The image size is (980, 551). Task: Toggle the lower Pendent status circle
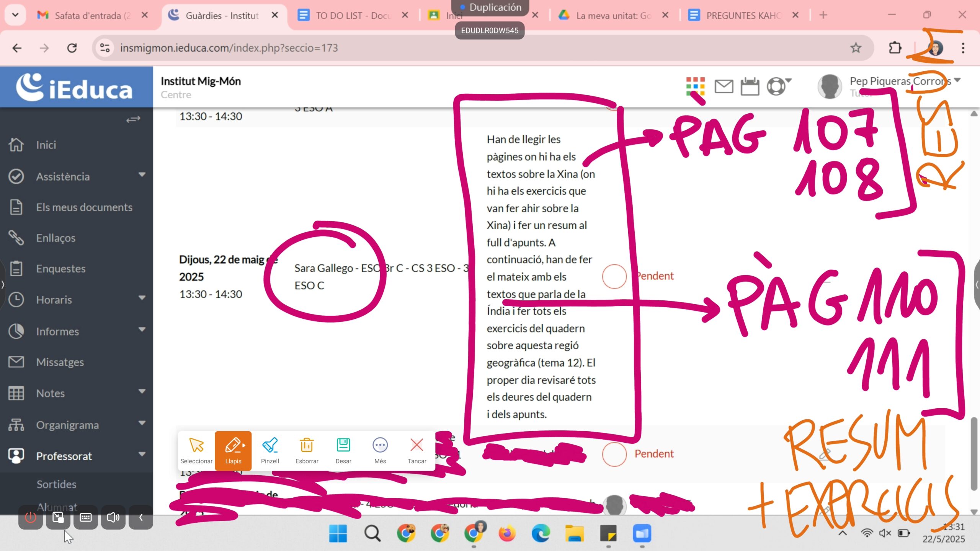click(614, 454)
